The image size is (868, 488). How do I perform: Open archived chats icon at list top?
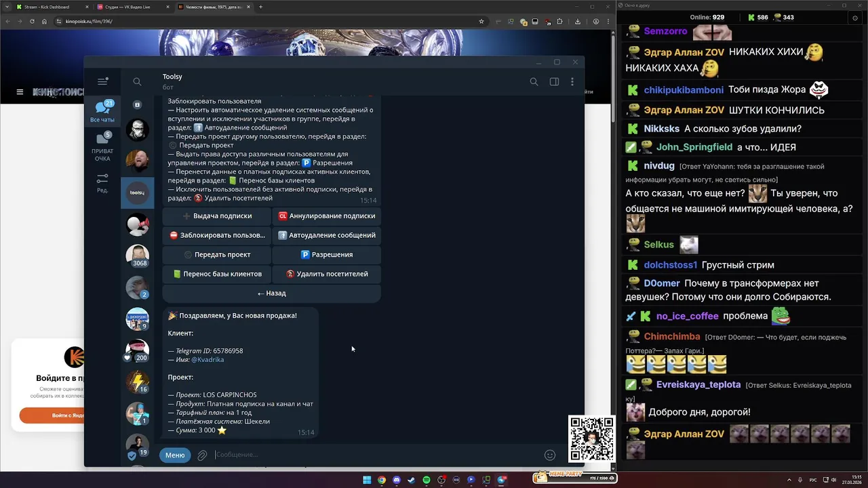click(137, 105)
